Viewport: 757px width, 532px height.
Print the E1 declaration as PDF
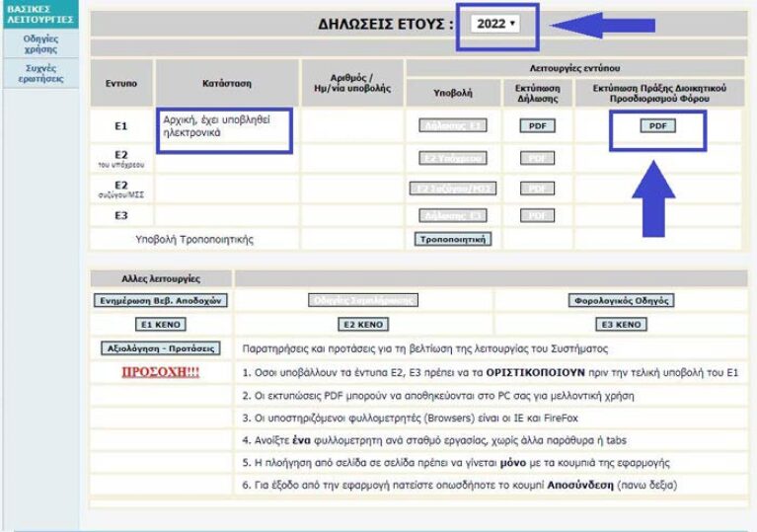point(537,126)
